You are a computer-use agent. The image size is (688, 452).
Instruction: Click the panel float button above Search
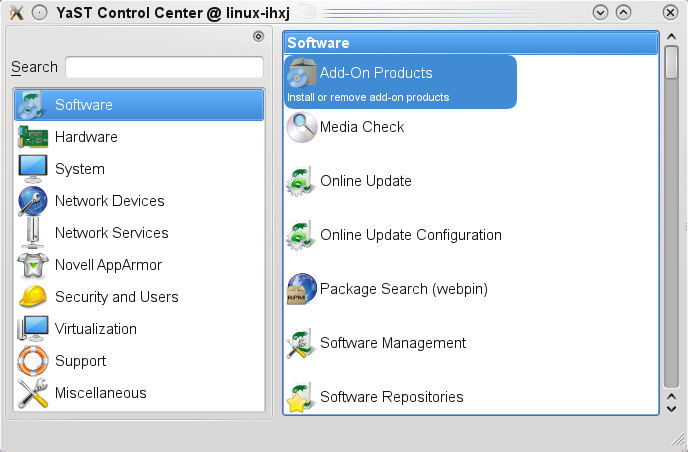click(258, 36)
